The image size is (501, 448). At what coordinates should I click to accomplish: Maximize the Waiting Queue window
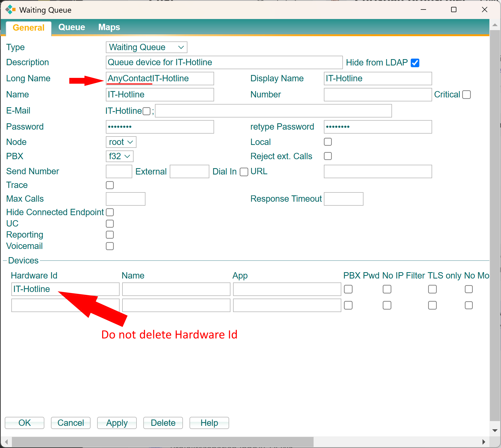point(453,10)
